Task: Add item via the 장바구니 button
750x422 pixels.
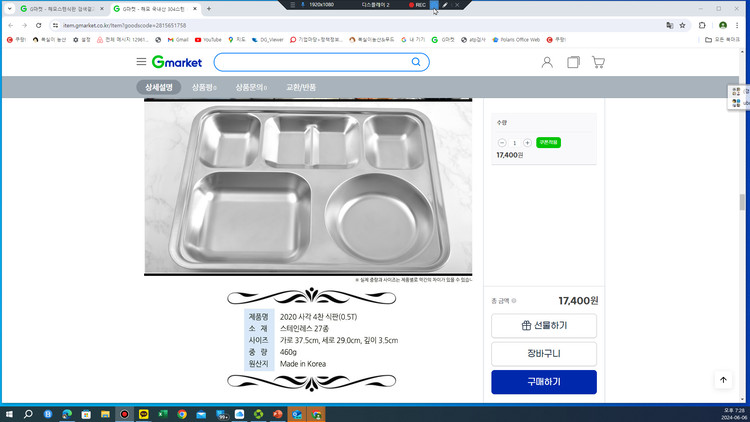Action: (544, 354)
